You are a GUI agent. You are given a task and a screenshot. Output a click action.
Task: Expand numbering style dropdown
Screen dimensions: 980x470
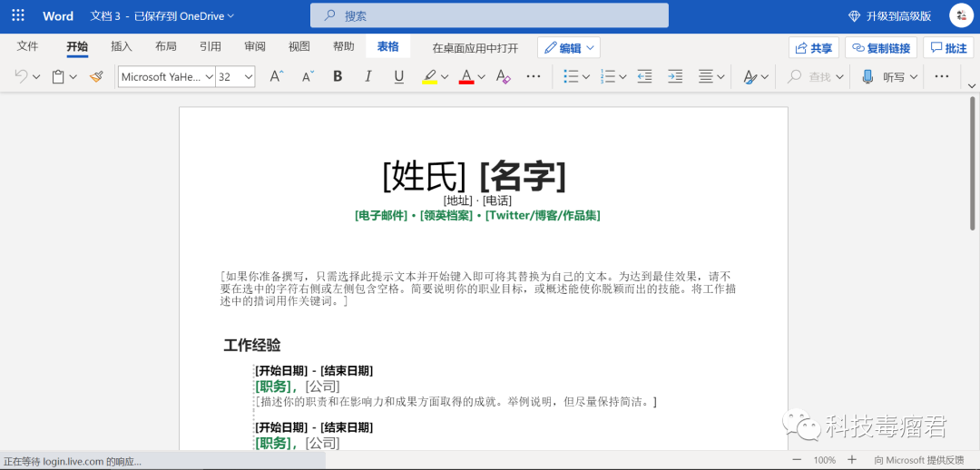pyautogui.click(x=622, y=77)
